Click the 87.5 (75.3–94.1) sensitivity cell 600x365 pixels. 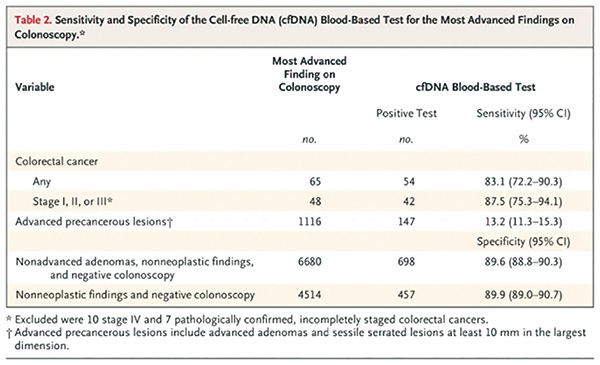[x=523, y=201]
